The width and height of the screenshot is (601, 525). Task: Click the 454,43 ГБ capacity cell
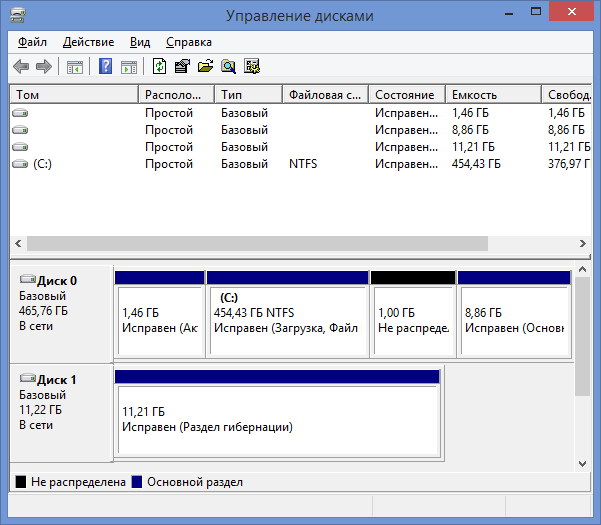(x=476, y=164)
